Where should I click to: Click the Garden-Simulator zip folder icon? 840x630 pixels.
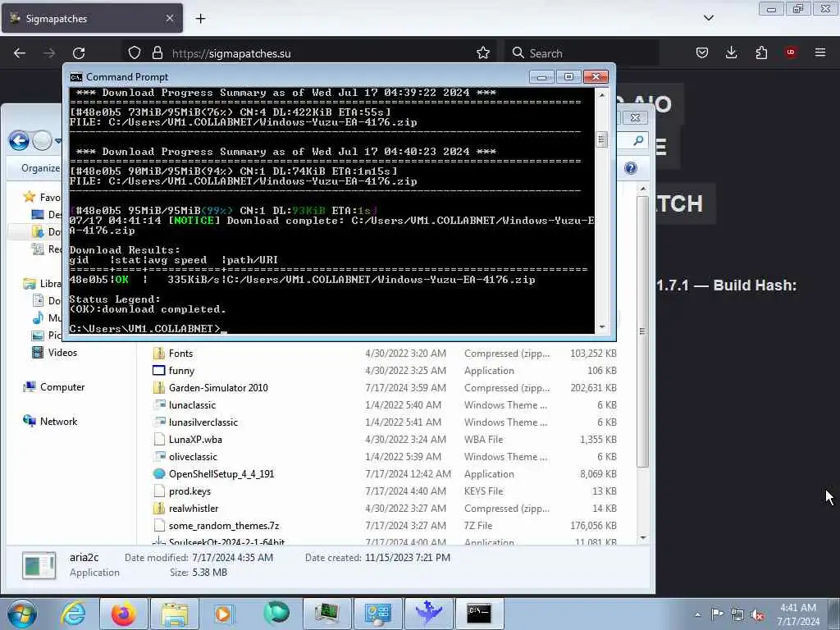coord(159,387)
